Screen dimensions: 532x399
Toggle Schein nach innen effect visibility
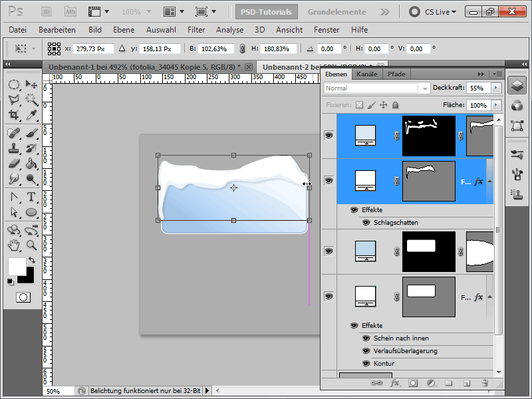[366, 338]
